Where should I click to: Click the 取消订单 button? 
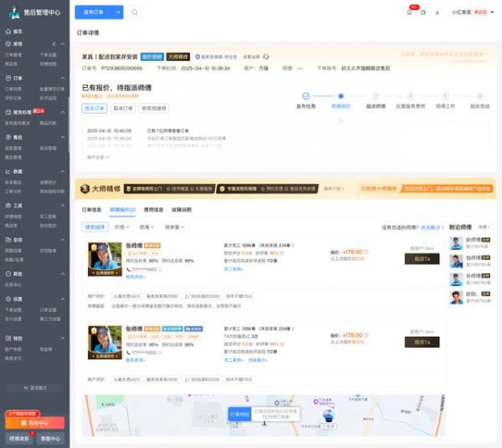click(x=123, y=108)
